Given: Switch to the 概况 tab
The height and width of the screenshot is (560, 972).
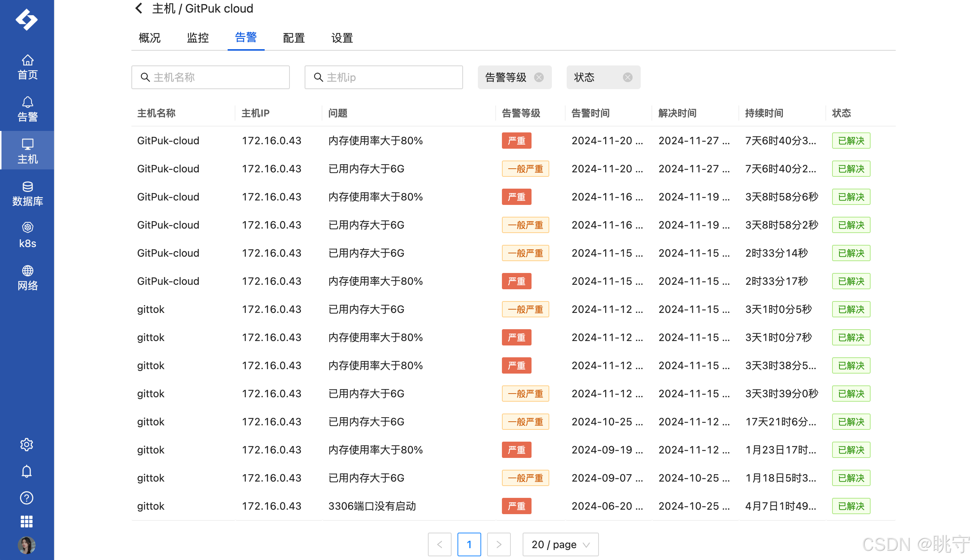Looking at the screenshot, I should click(149, 38).
